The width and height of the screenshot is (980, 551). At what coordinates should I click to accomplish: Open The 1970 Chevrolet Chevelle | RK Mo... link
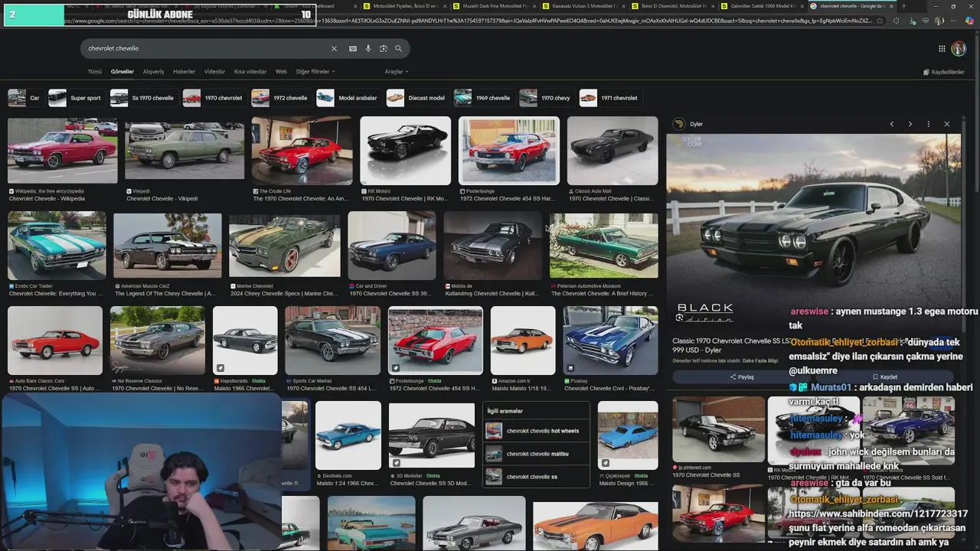click(x=405, y=199)
